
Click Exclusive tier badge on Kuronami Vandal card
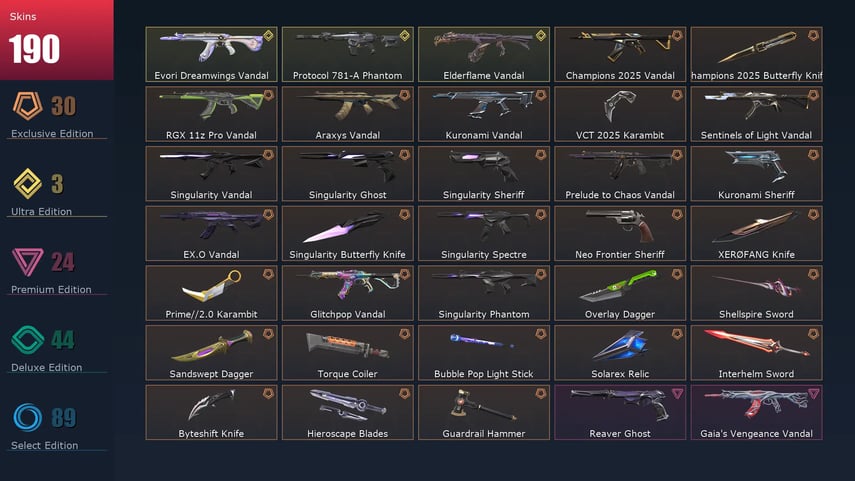(x=540, y=95)
